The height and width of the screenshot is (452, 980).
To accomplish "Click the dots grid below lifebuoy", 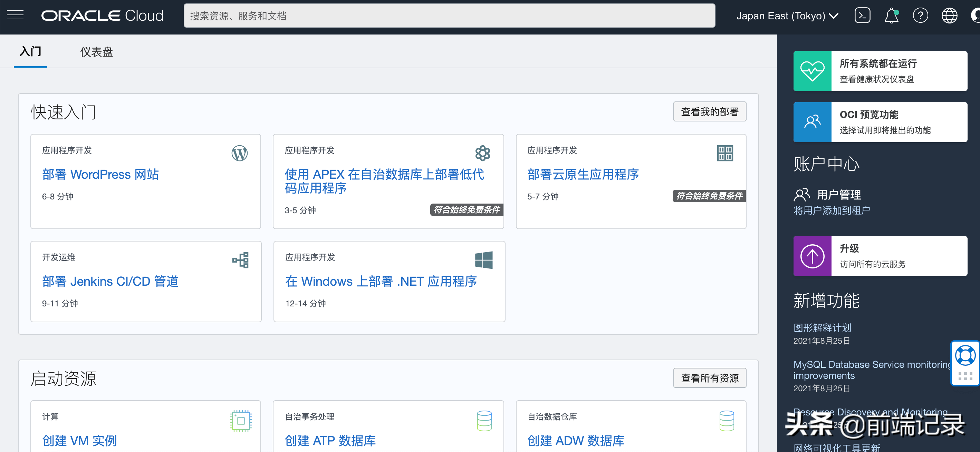I will click(965, 376).
